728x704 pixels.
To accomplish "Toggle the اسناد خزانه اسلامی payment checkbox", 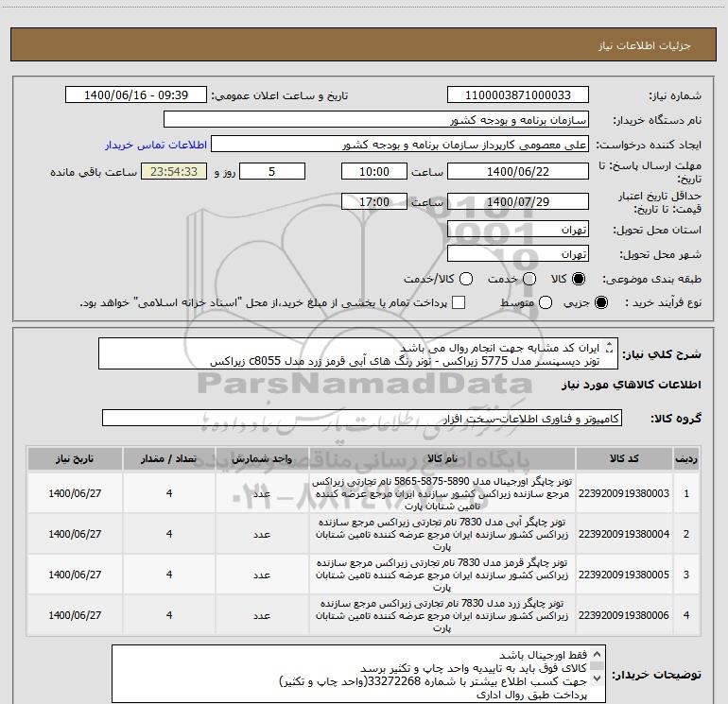I will 459,302.
